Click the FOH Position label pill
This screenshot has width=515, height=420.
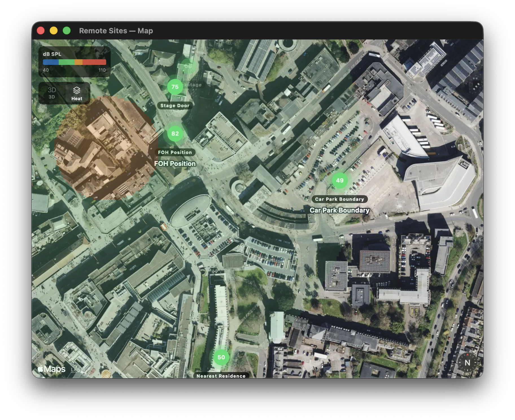pos(175,152)
